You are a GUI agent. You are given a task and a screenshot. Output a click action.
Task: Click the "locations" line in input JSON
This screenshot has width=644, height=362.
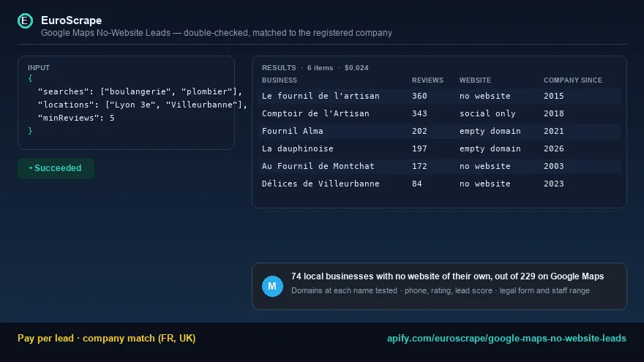point(143,105)
